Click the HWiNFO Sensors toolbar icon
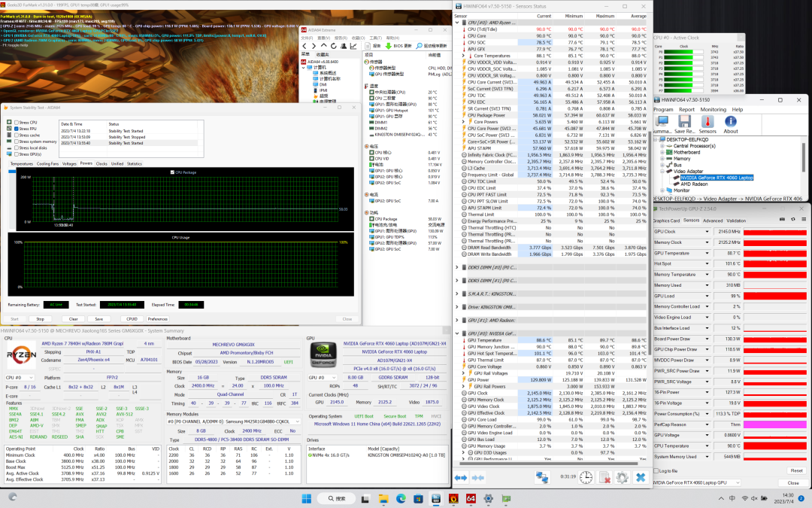Screen dimensions: 812x508 [707, 123]
